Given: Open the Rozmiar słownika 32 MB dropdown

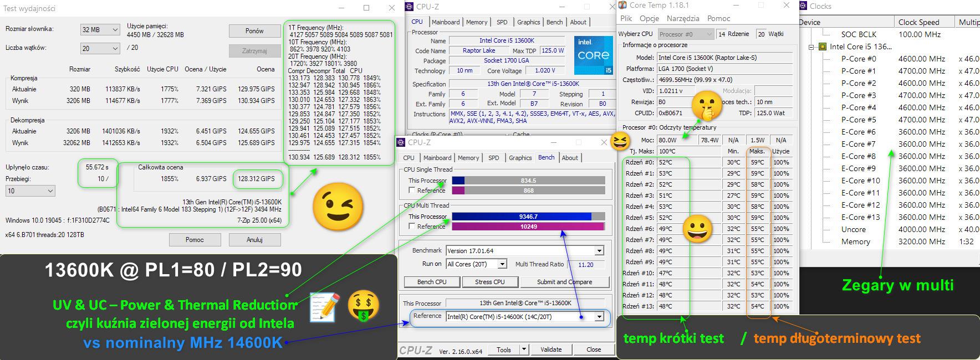Looking at the screenshot, I should (100, 30).
